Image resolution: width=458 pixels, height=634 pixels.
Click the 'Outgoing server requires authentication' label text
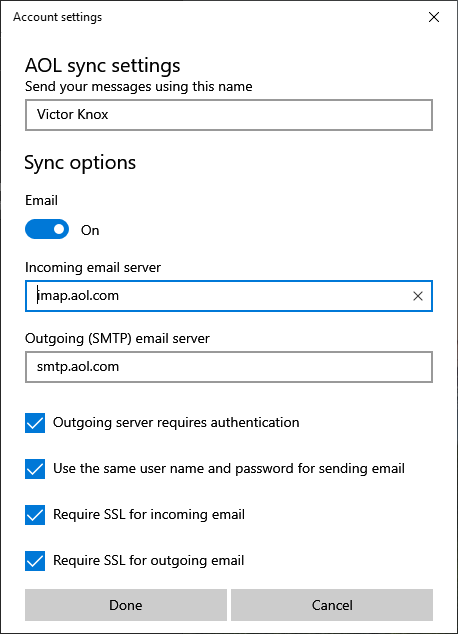[176, 423]
